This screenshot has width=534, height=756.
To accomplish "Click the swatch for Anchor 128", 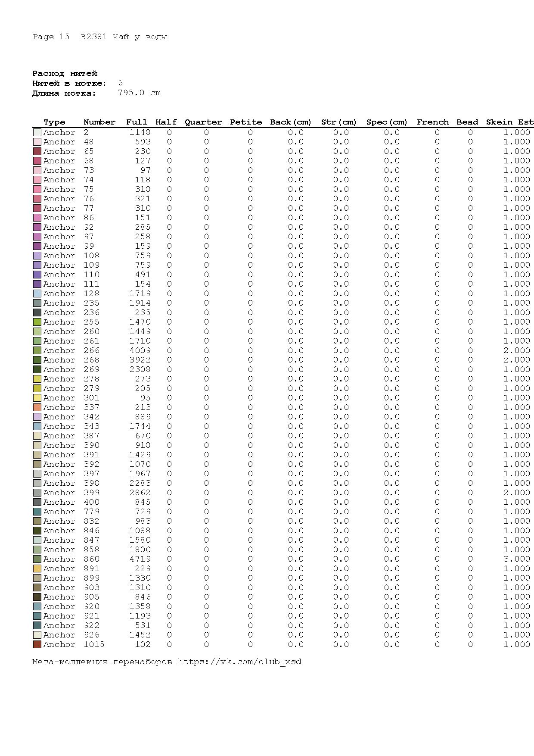I will tap(37, 294).
